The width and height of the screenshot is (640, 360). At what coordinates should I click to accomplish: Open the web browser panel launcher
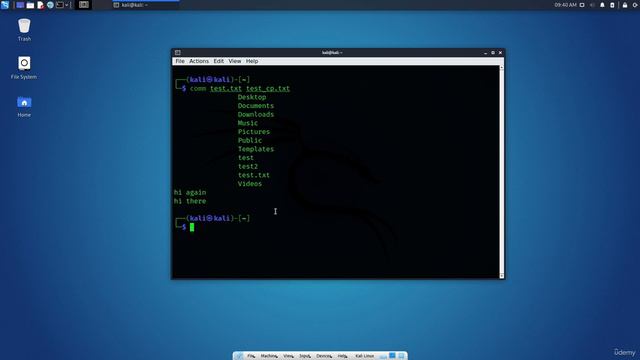50,5
